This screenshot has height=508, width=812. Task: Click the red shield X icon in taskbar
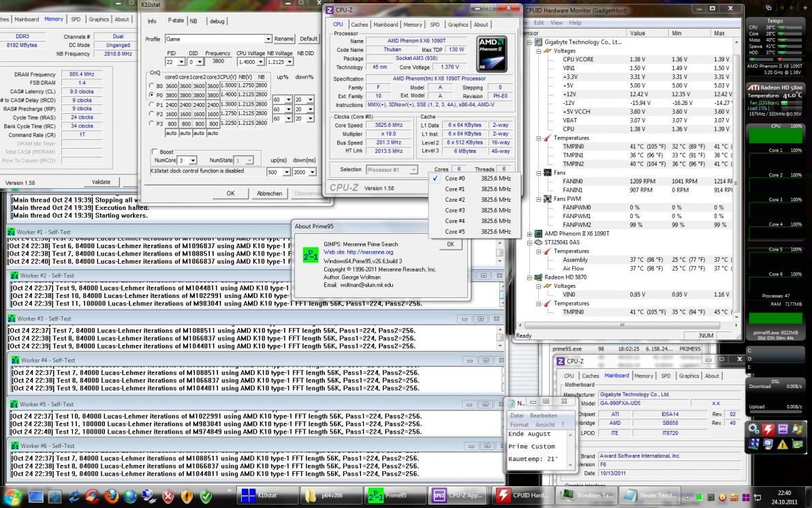pyautogui.click(x=168, y=496)
